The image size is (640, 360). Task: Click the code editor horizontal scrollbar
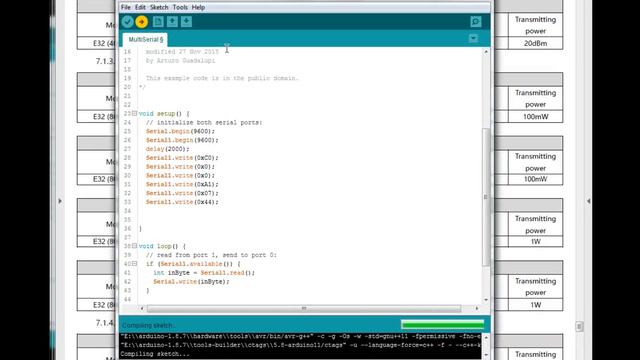pyautogui.click(x=304, y=308)
